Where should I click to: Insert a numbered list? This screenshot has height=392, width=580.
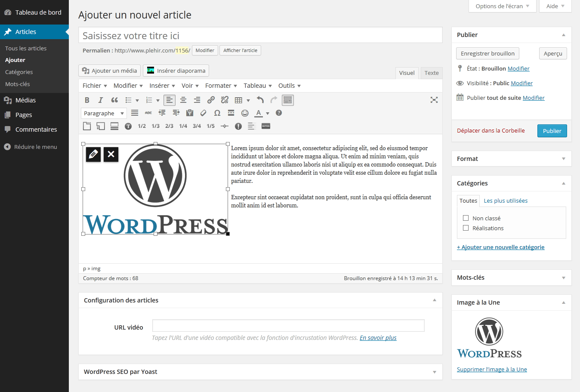[149, 100]
